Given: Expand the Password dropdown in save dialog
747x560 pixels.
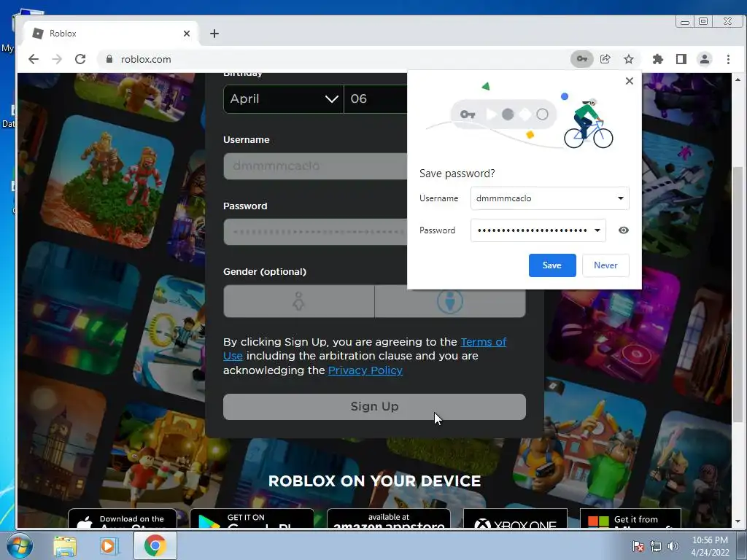Looking at the screenshot, I should [x=597, y=230].
